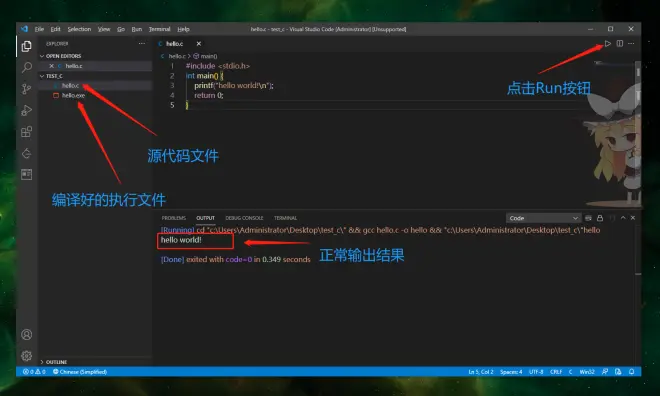Image resolution: width=660 pixels, height=396 pixels.
Task: Open the Run and Debug view
Action: point(27,110)
